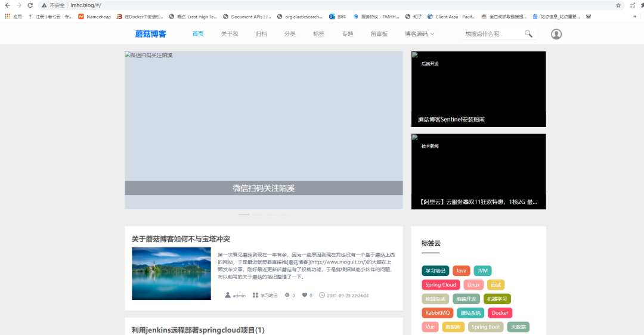The image size is (644, 335).
Task: Open the 归档 archive nav item
Action: point(261,33)
